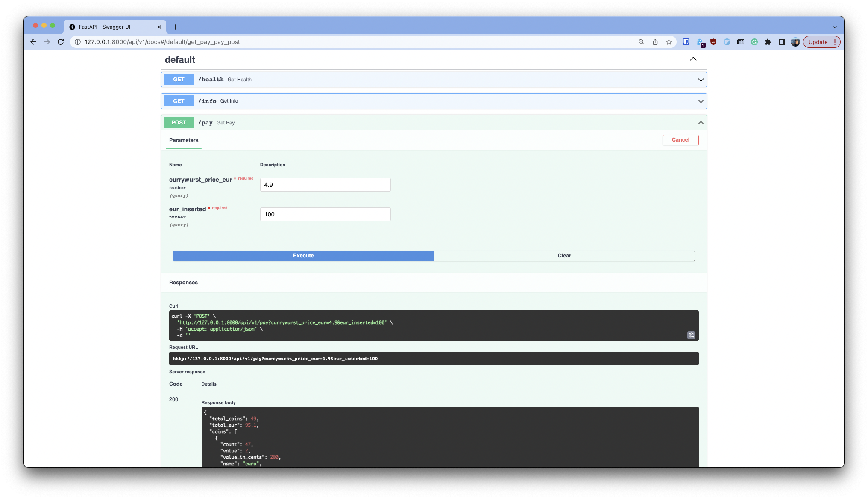Open the Bitwarden extension
868x499 pixels.
click(x=686, y=42)
